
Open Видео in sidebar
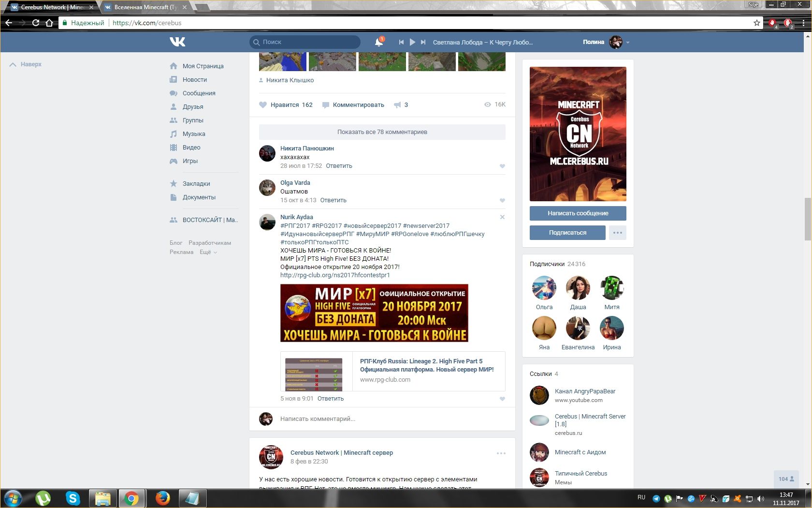(x=191, y=147)
